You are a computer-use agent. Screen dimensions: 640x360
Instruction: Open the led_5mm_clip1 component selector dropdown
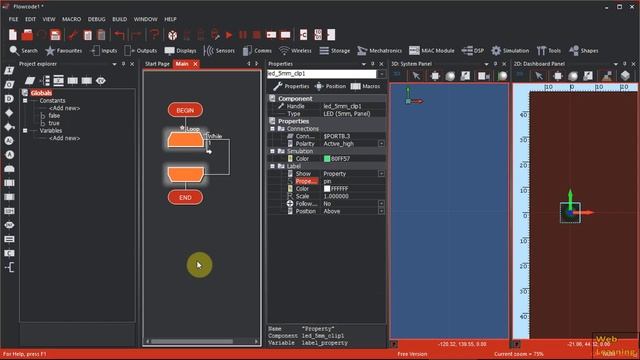tap(381, 74)
